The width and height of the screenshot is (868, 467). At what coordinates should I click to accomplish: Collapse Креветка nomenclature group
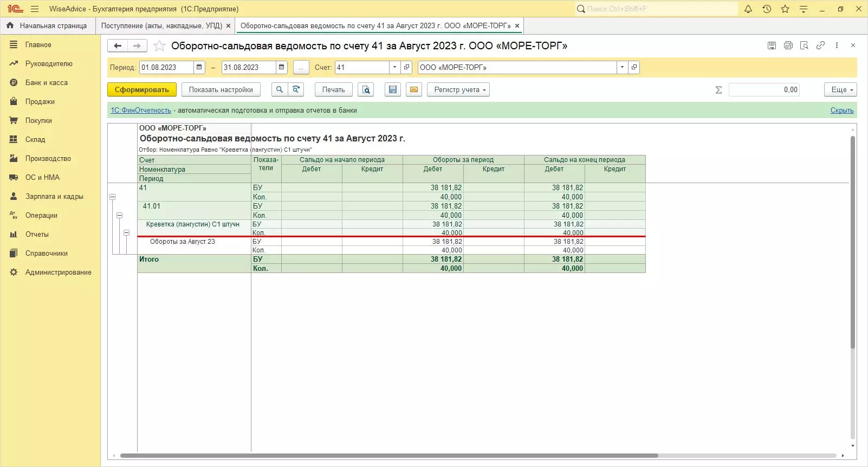(x=126, y=233)
